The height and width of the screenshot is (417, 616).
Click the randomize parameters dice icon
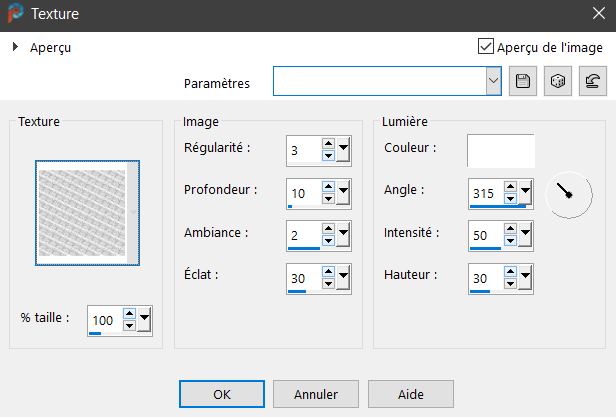click(556, 83)
